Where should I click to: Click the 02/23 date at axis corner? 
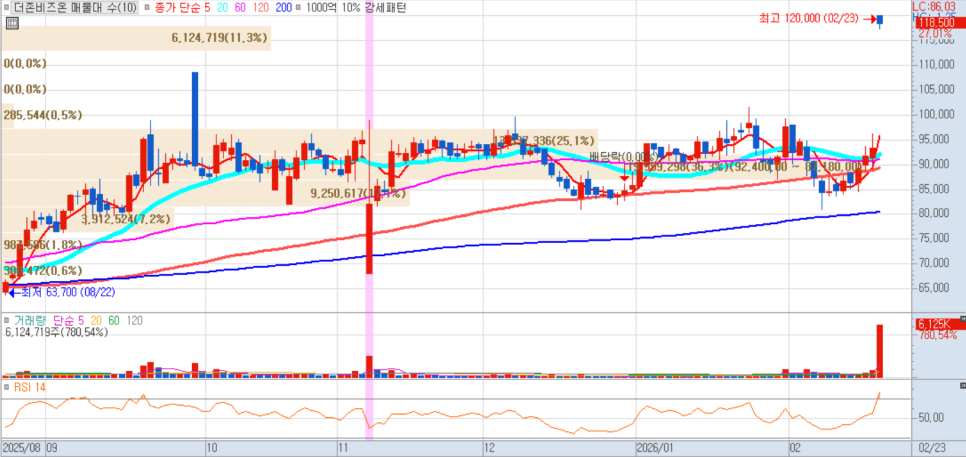(930, 448)
